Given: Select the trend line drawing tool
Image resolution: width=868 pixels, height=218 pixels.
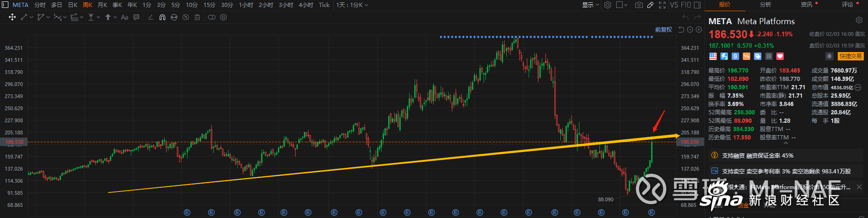Looking at the screenshot, I should [24, 17].
